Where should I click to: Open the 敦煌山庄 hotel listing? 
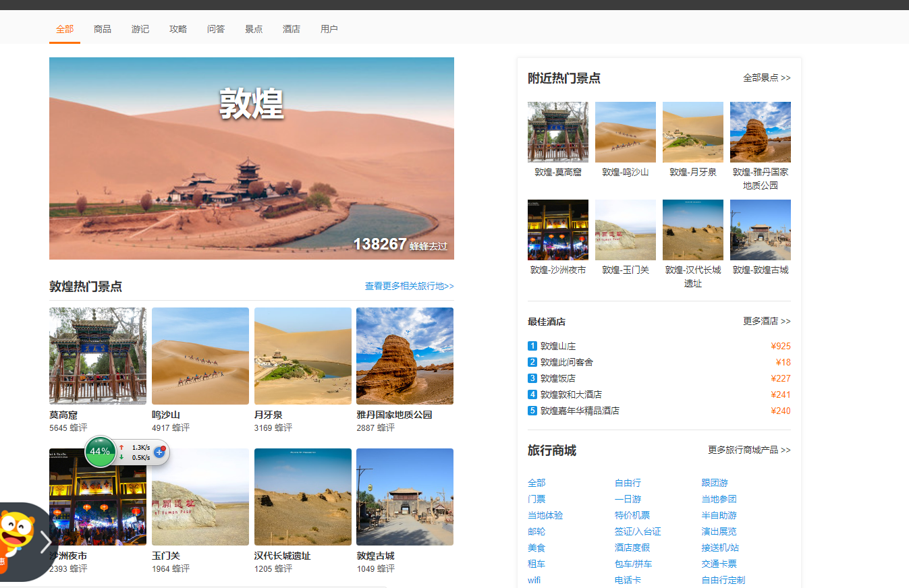pyautogui.click(x=558, y=346)
